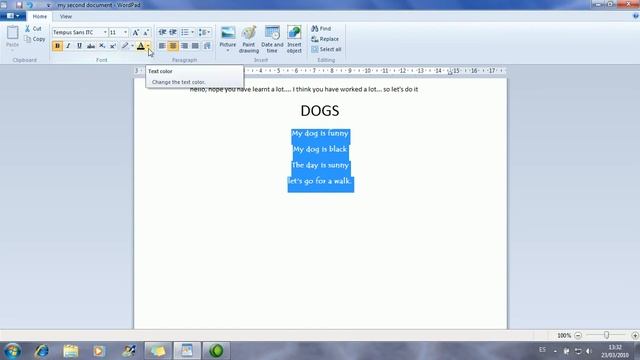
Task: Start a bulleted list
Action: coord(185,32)
